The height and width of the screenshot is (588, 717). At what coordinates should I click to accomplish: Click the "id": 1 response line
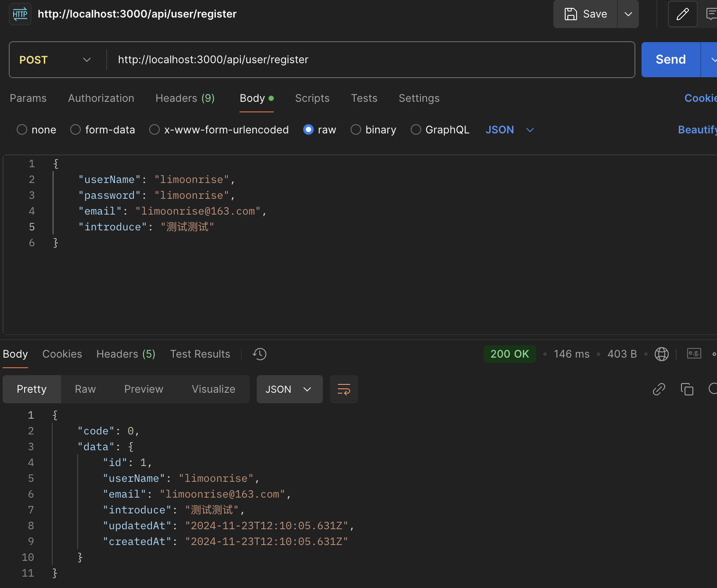pyautogui.click(x=127, y=463)
